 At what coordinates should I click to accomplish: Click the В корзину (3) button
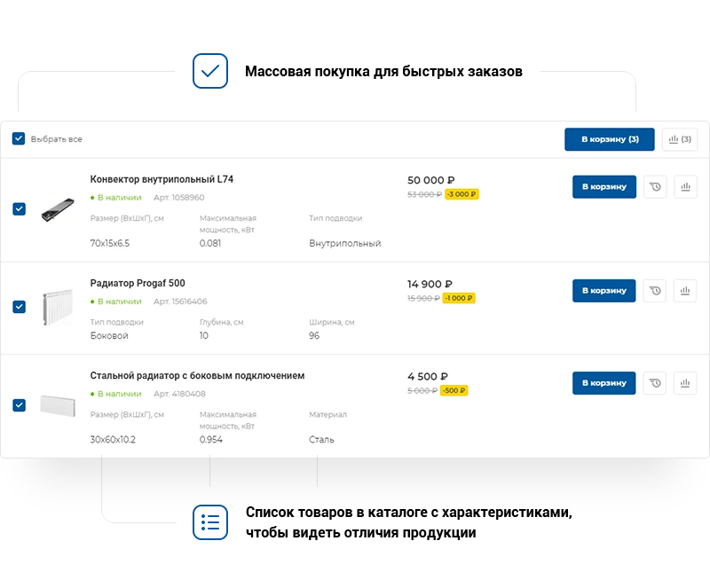pyautogui.click(x=610, y=139)
